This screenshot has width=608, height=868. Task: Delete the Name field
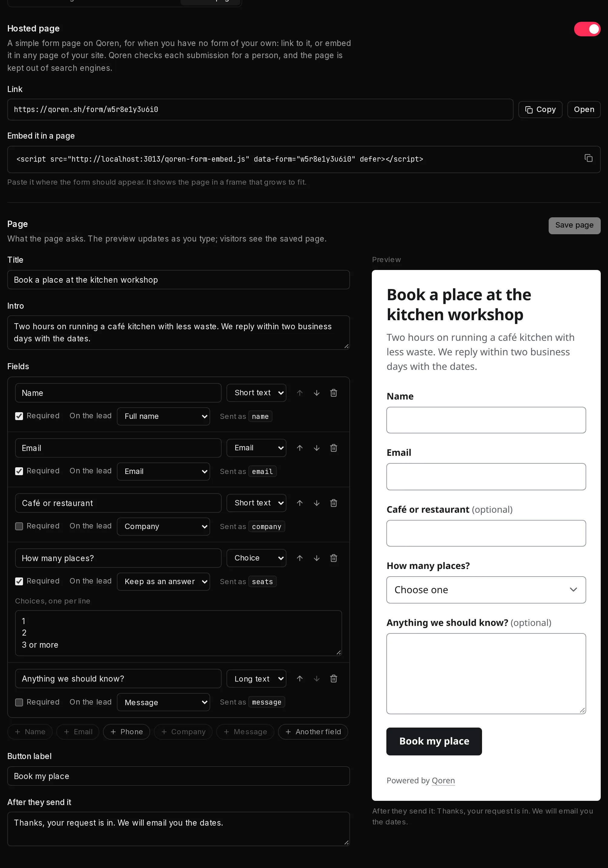[x=333, y=393]
